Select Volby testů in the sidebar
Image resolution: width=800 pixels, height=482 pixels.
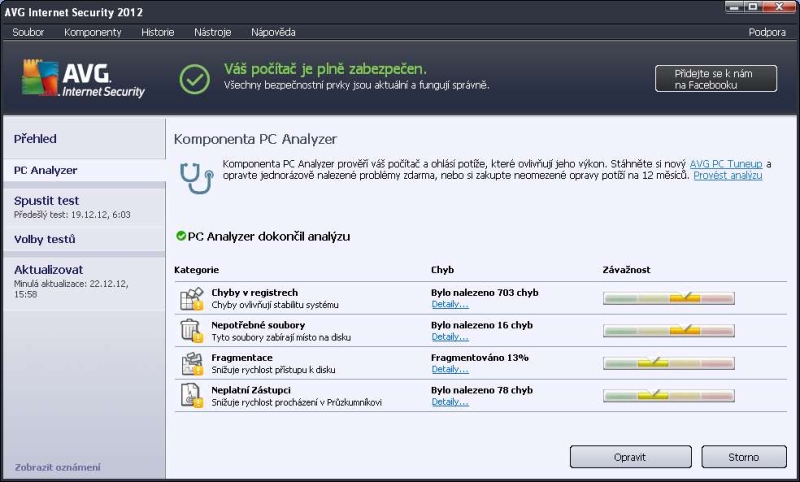click(45, 239)
